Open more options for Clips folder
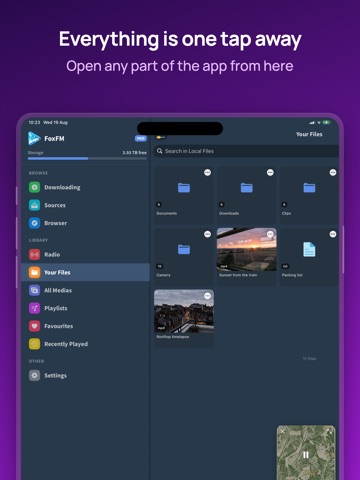The height and width of the screenshot is (480, 360). [333, 172]
